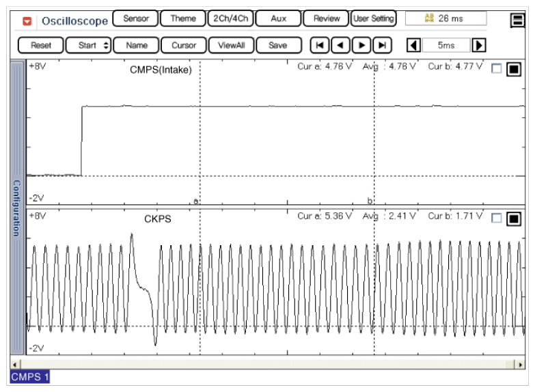Click the 5ms time base field

[446, 46]
